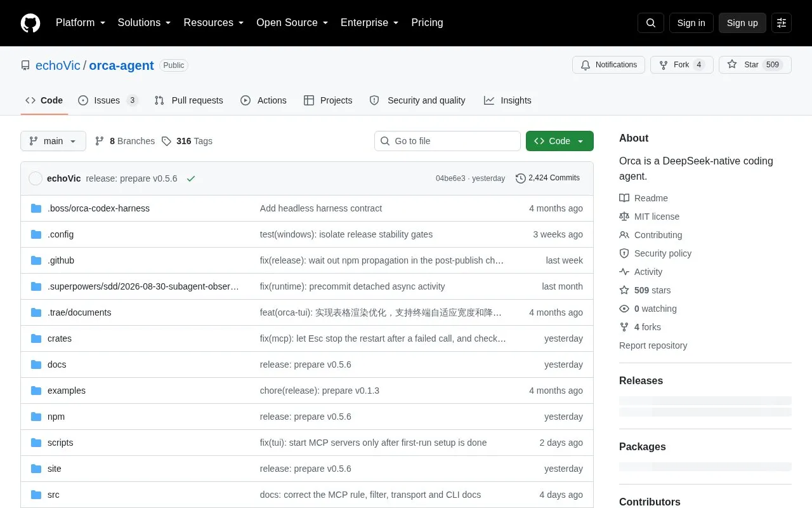Click the book icon beside Readme
This screenshot has width=812, height=508.
click(x=624, y=198)
